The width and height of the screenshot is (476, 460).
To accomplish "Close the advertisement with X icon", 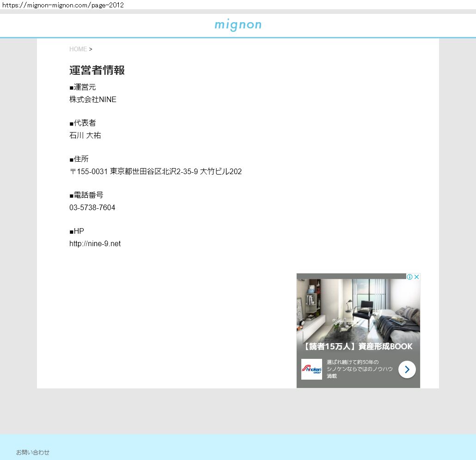I will [417, 277].
